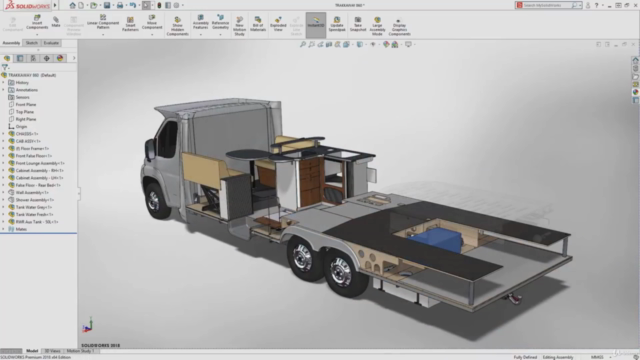Open the Evaluate ribbon tab
Screen dimensions: 640x360
coord(51,43)
